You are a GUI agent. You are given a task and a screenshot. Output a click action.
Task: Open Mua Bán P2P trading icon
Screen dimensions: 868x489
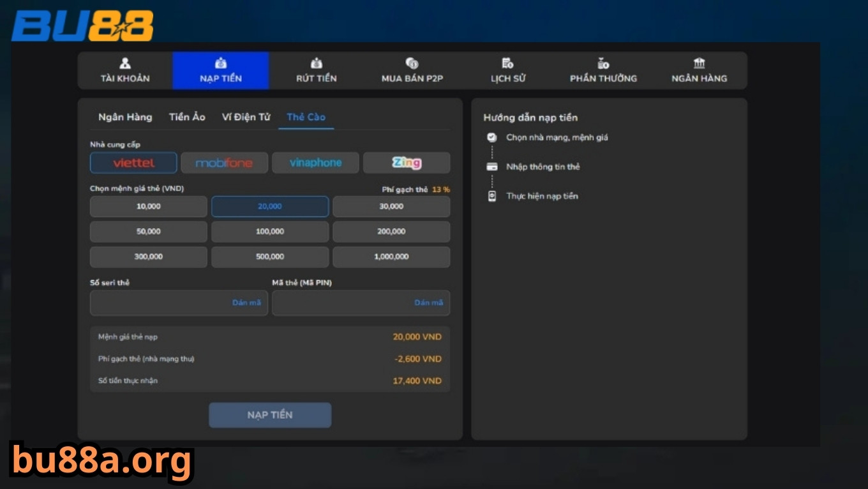tap(412, 64)
